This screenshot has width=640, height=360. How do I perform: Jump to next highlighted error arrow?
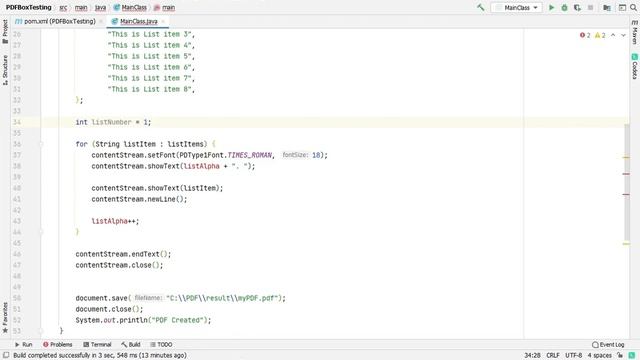pyautogui.click(x=623, y=36)
